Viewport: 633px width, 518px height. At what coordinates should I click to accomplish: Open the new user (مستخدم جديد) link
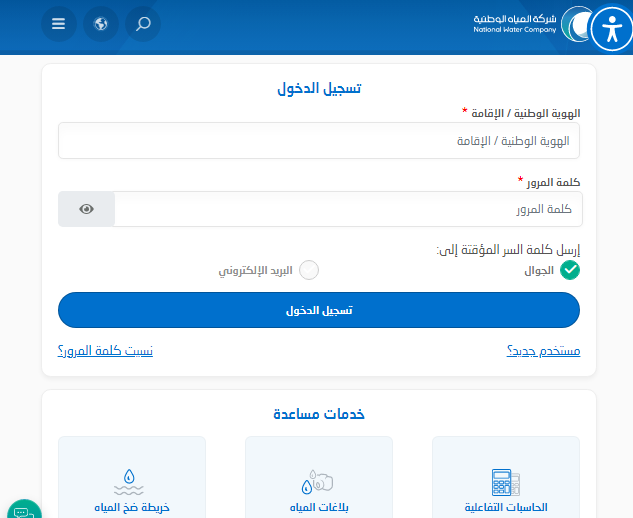pyautogui.click(x=543, y=350)
